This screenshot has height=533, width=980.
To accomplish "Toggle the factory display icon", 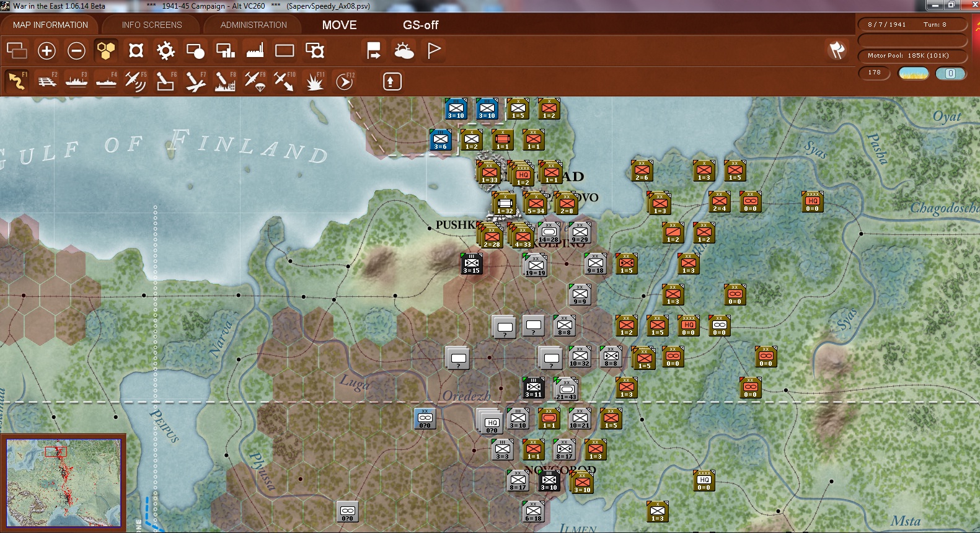I will [x=255, y=50].
